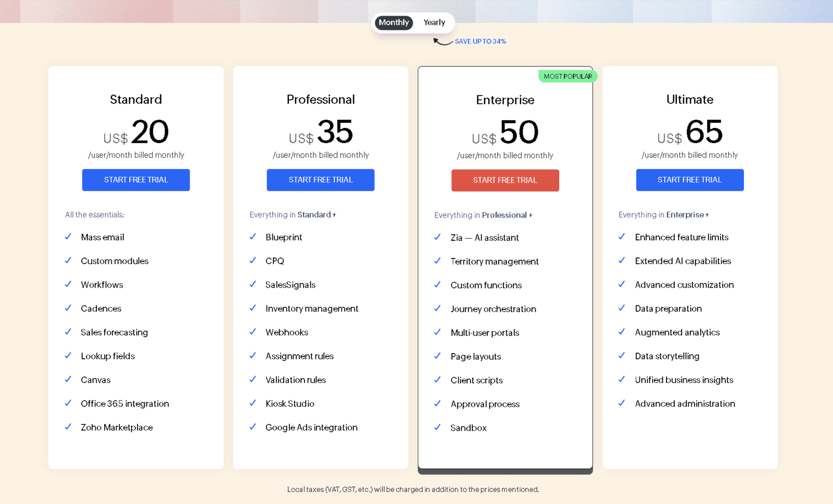Click the checkmark beside SalesSignals
This screenshot has height=504, width=833.
click(x=253, y=285)
